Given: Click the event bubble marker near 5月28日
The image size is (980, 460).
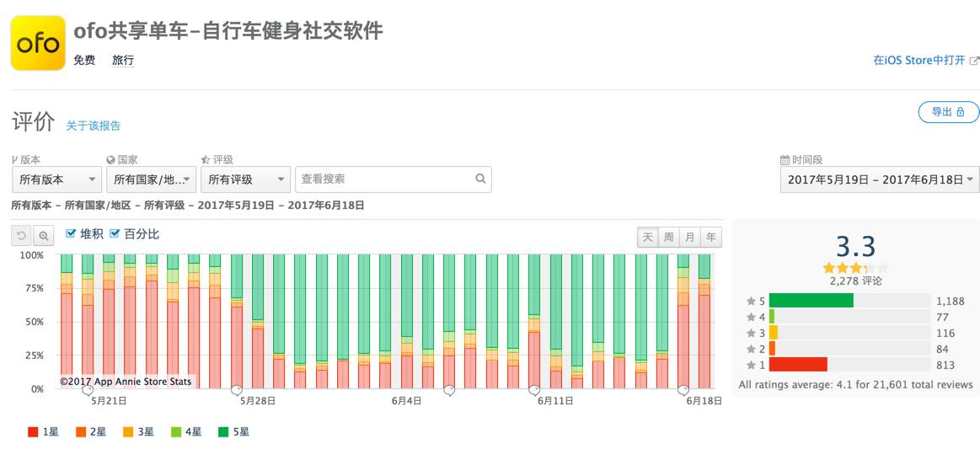Looking at the screenshot, I should (x=236, y=390).
